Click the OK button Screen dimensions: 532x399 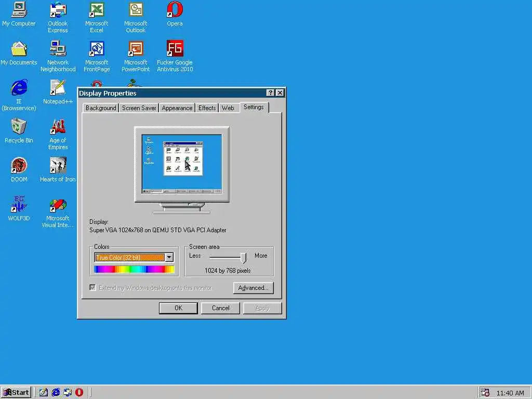(x=178, y=308)
